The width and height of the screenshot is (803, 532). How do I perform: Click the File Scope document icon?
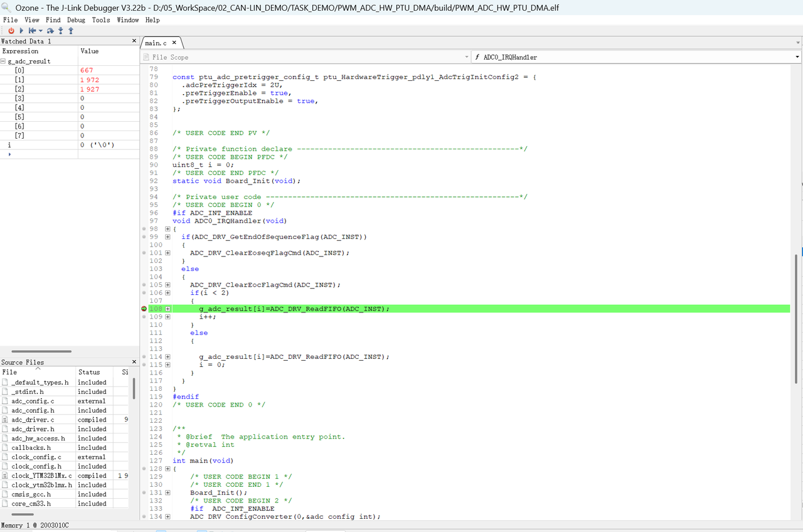pos(147,57)
